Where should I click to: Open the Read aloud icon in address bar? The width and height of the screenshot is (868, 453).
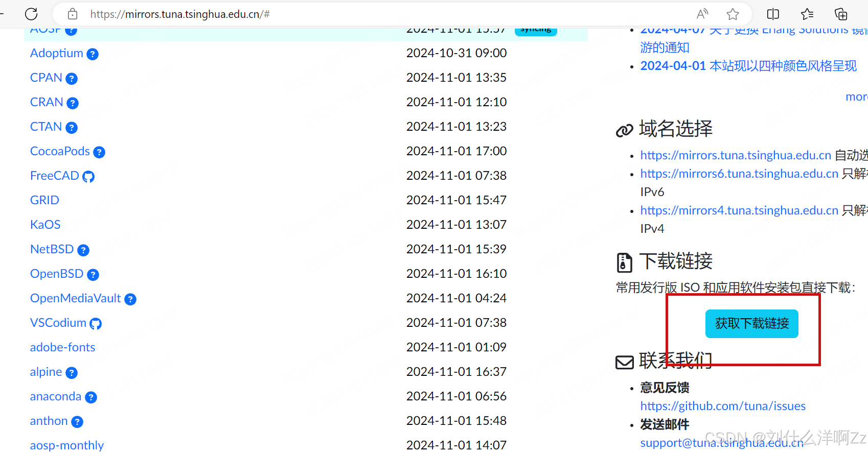point(702,14)
